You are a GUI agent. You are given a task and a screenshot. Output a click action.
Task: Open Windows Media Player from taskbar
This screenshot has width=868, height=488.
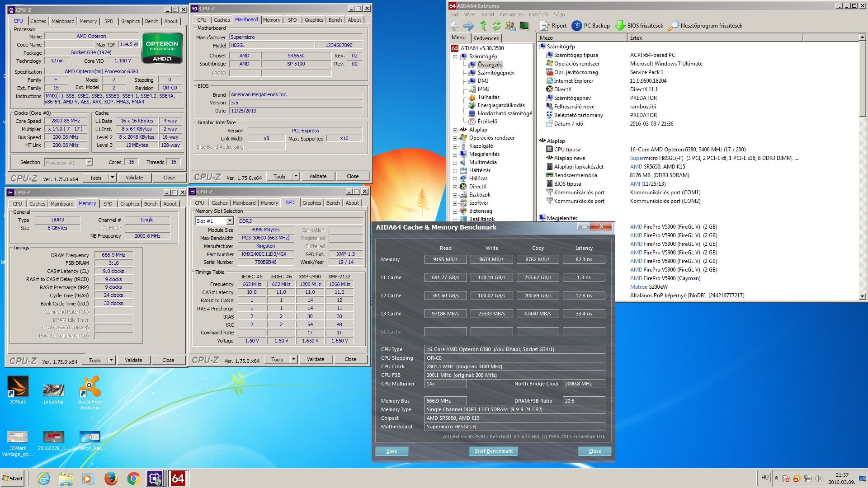click(x=88, y=479)
